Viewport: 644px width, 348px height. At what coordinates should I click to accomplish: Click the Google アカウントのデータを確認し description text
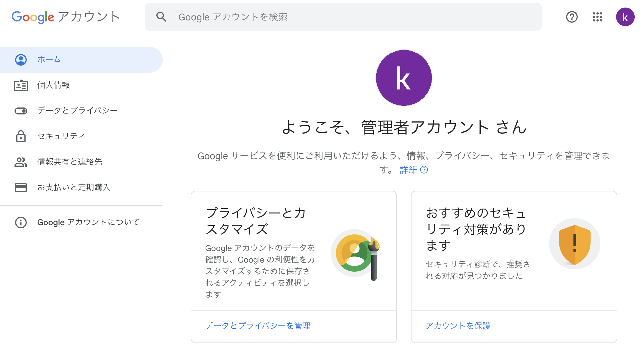pos(260,271)
